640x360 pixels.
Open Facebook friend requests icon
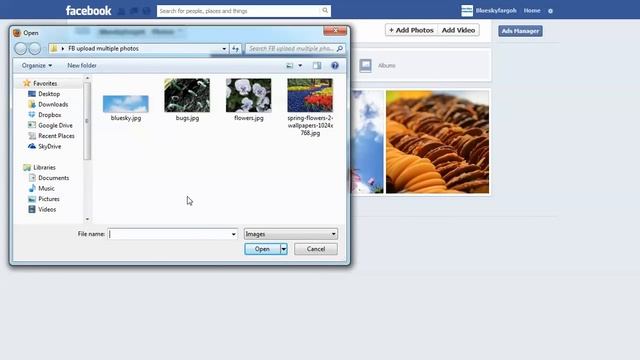[122, 11]
